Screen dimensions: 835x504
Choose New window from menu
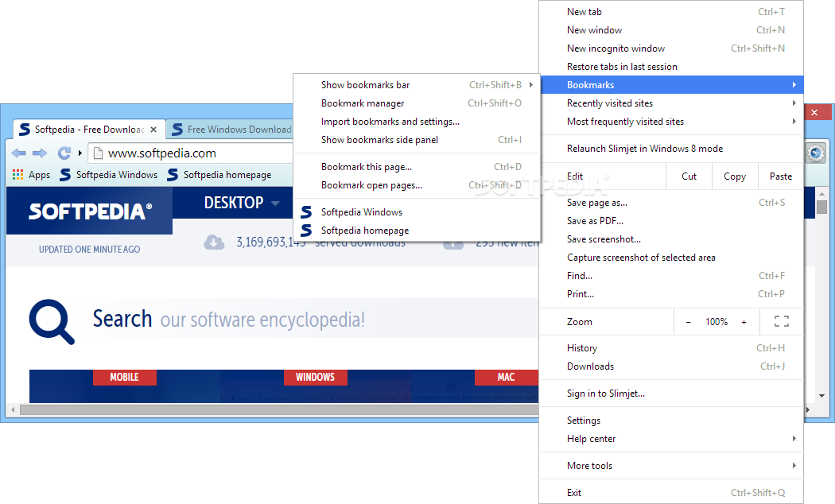tap(671, 29)
